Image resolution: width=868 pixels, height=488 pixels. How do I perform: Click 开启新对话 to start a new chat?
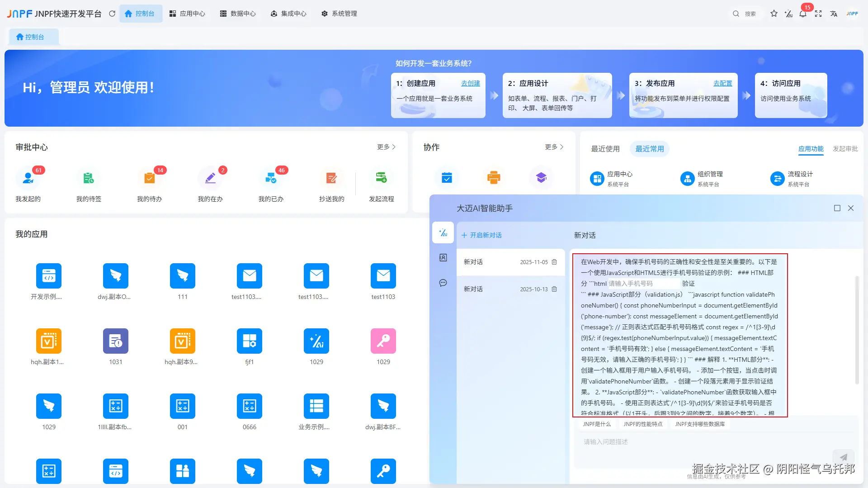[x=481, y=235]
